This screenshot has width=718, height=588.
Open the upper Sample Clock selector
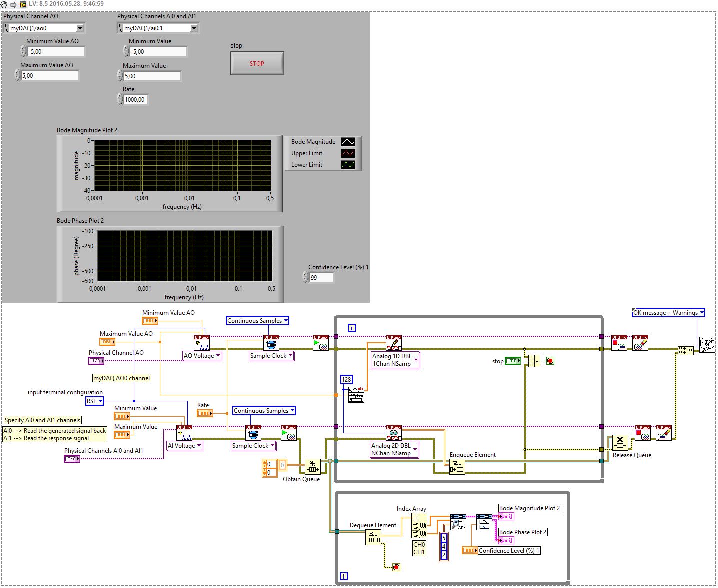(x=271, y=356)
